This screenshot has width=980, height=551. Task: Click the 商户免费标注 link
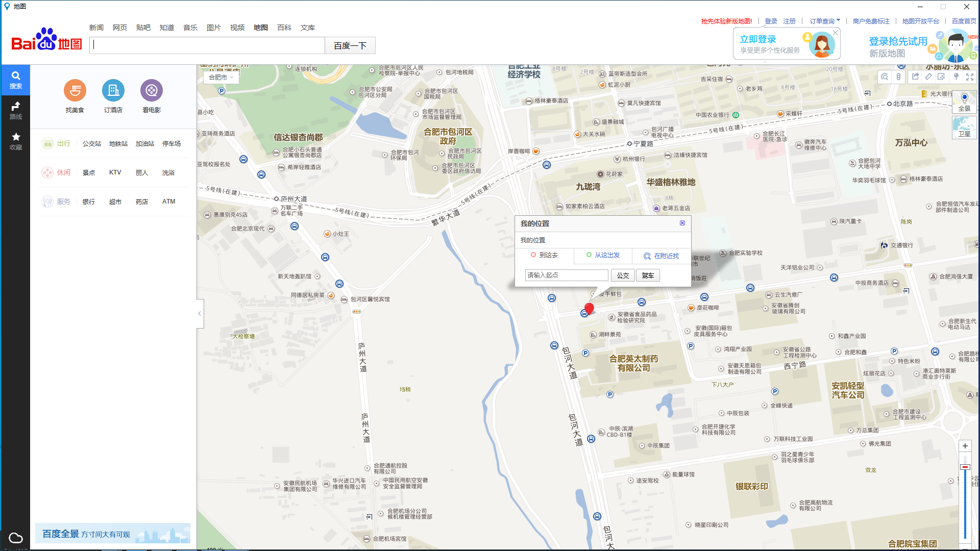click(x=871, y=21)
